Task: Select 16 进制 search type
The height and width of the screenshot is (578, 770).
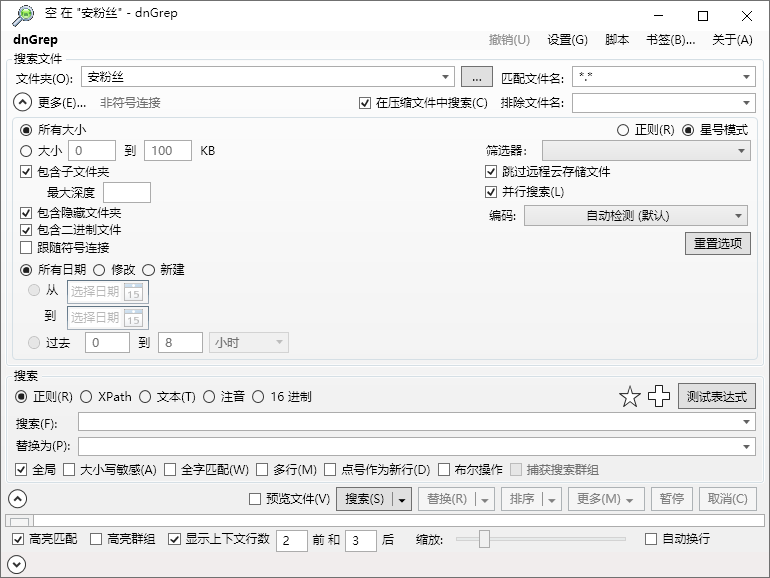Action: [258, 397]
